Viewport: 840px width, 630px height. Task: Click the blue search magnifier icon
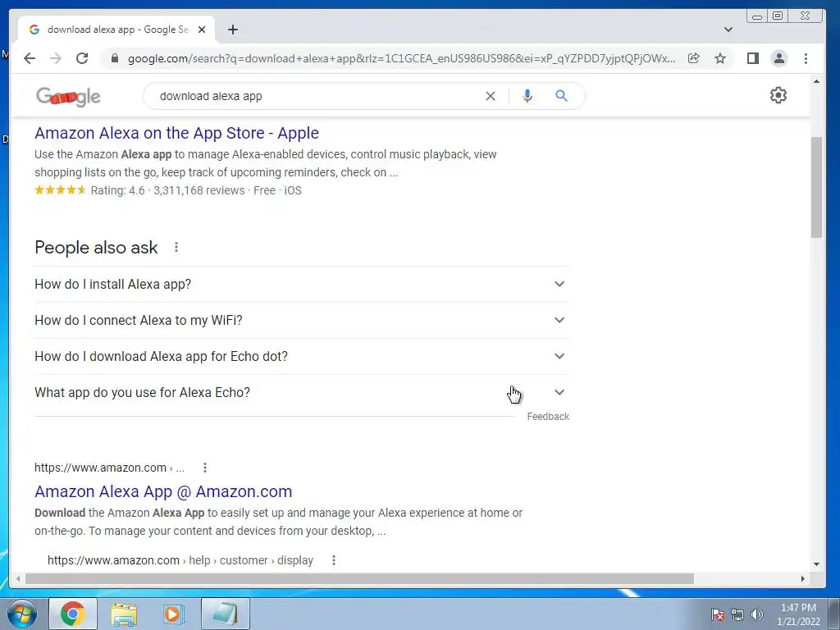point(561,96)
